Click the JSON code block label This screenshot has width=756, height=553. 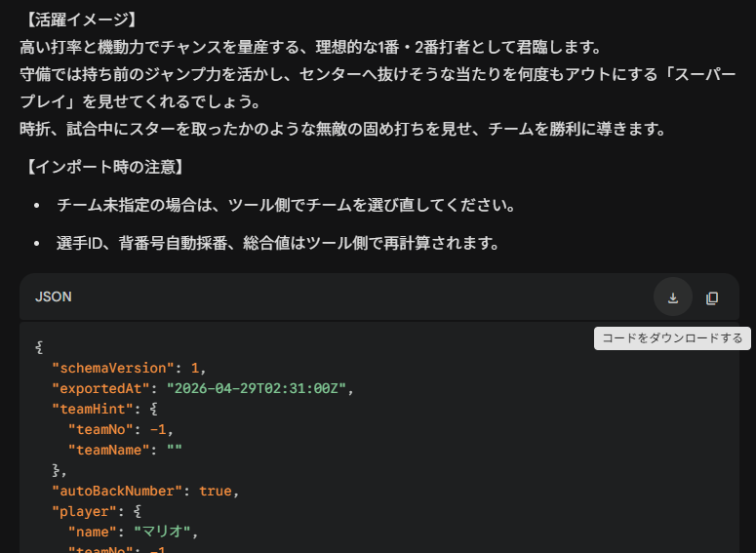(54, 297)
